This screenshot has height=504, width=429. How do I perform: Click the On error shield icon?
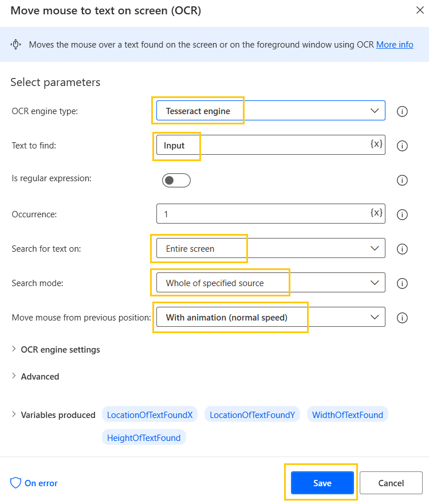[x=17, y=483]
